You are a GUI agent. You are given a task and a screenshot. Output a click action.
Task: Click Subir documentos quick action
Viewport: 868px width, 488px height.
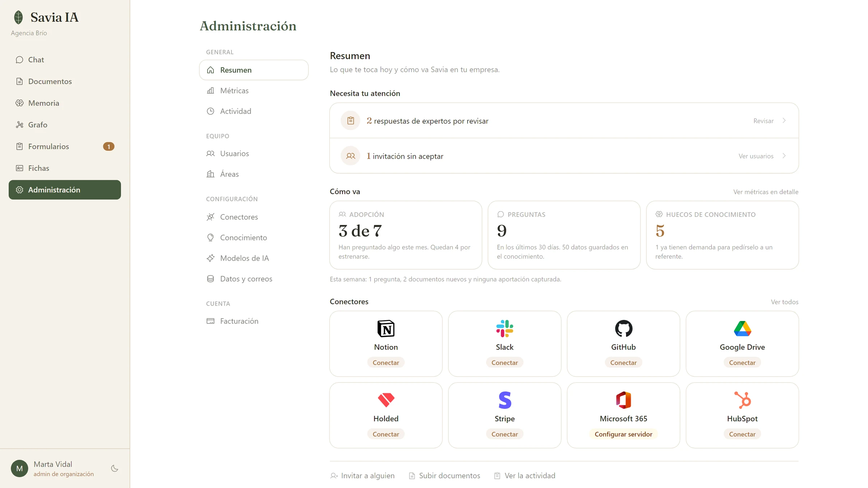444,476
